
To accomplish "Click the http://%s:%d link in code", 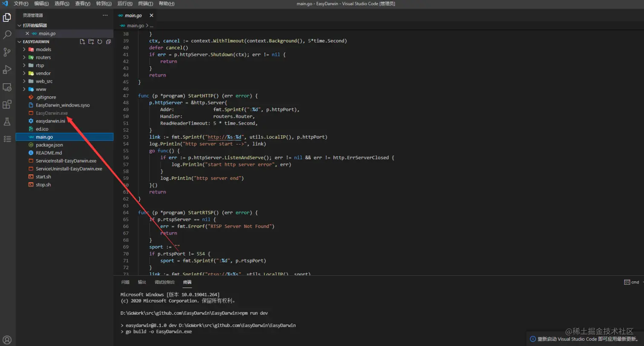I will click(224, 137).
